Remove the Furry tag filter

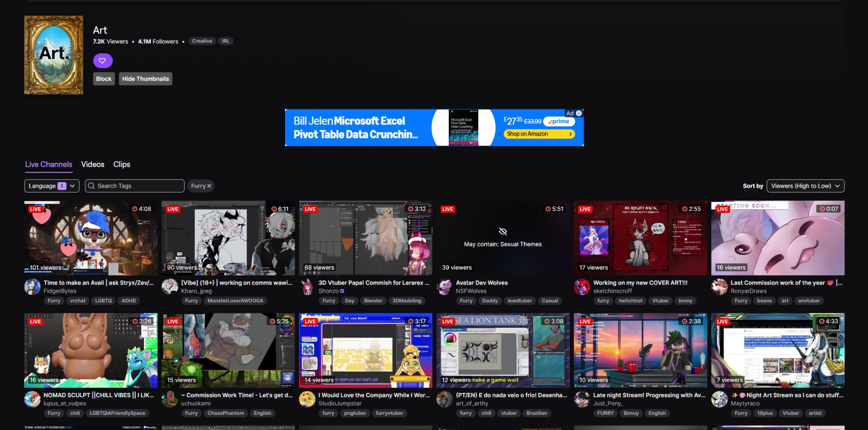[x=209, y=186]
